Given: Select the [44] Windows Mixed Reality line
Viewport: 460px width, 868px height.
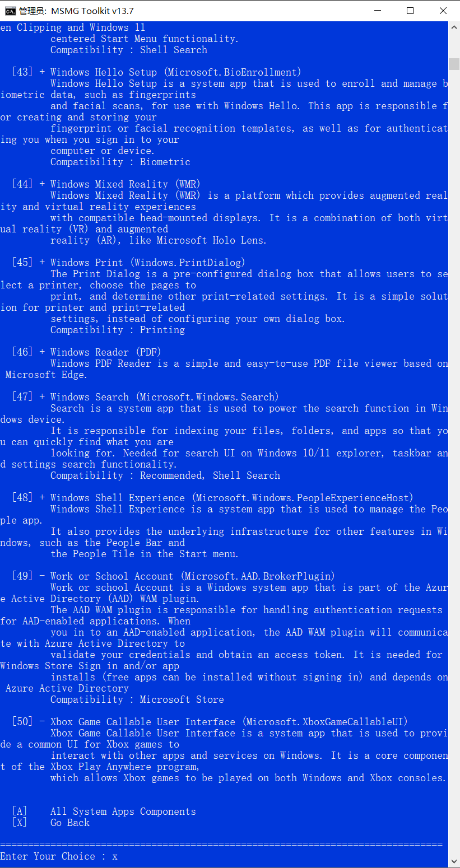Looking at the screenshot, I should coord(106,184).
